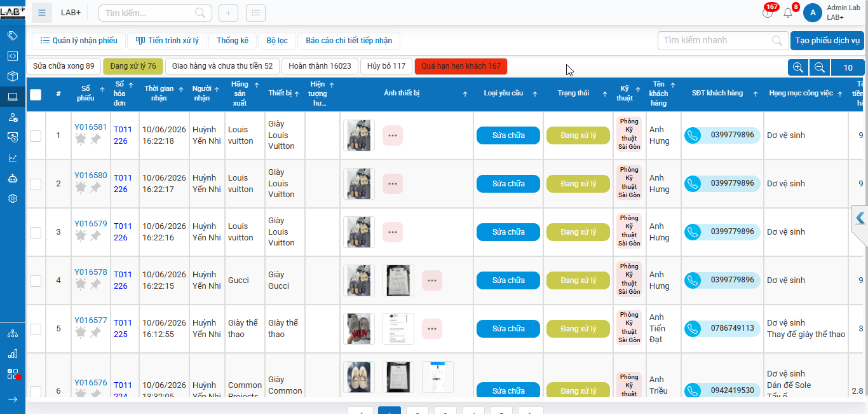Open the alert icon with 167 badge
Screen dimensions: 868x414
click(768, 11)
